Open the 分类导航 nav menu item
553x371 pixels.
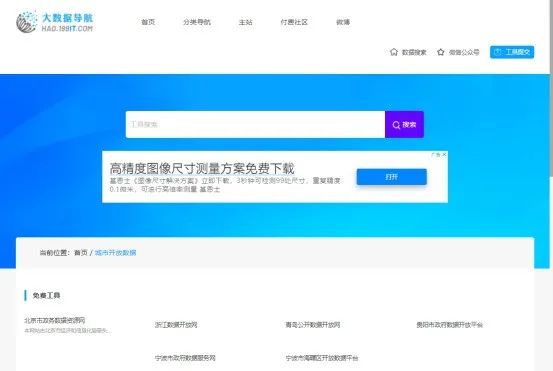tap(197, 22)
